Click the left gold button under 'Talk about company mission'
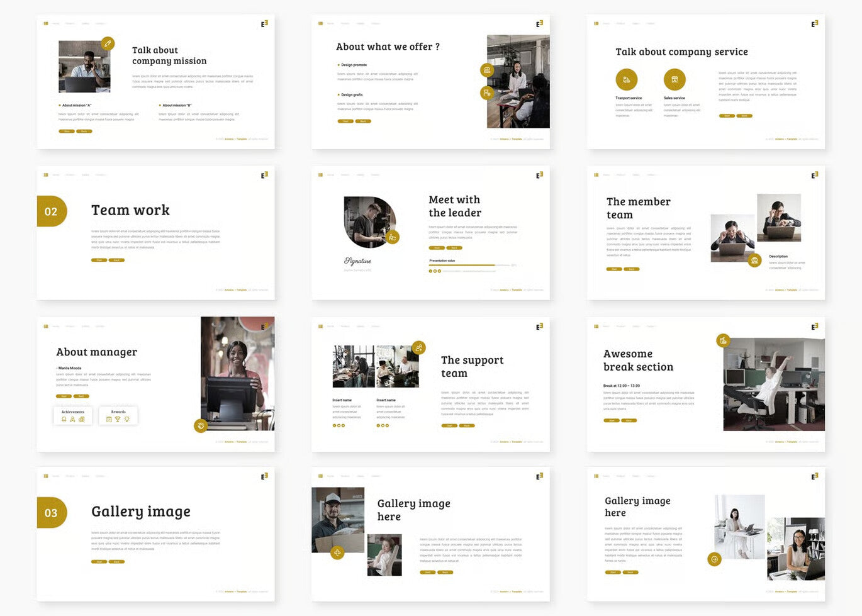The width and height of the screenshot is (862, 616). pos(66,131)
